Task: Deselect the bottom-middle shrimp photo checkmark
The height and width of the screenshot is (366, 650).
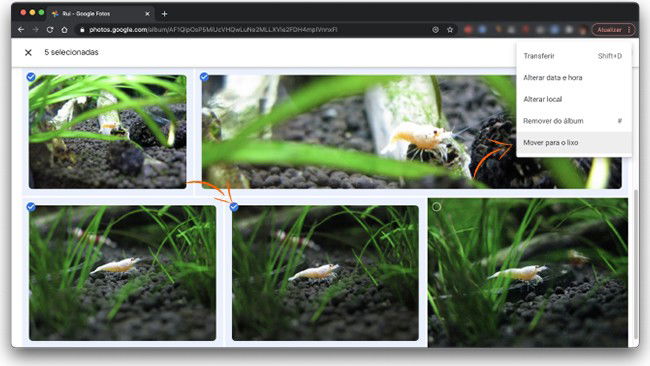Action: pyautogui.click(x=234, y=207)
